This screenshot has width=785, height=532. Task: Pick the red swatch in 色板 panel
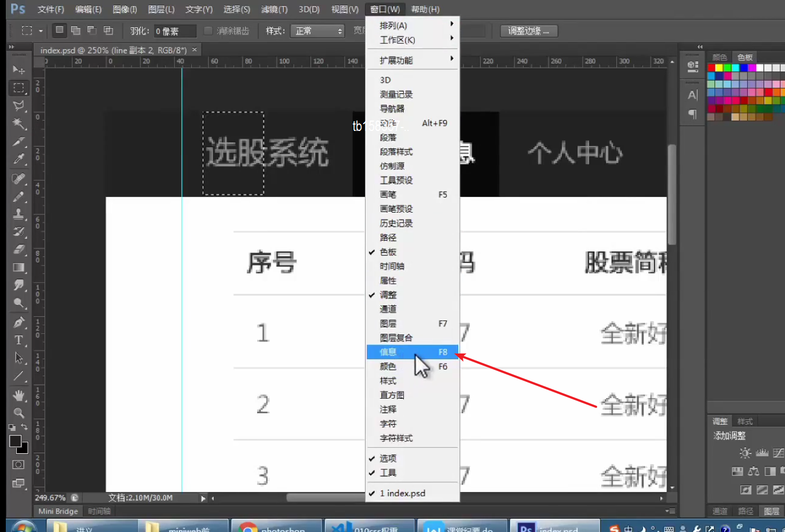711,68
